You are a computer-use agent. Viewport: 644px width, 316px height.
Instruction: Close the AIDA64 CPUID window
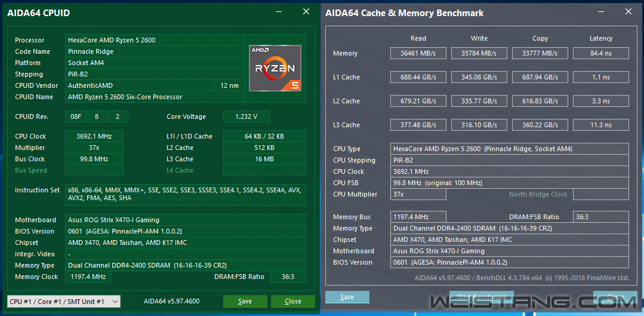(306, 12)
